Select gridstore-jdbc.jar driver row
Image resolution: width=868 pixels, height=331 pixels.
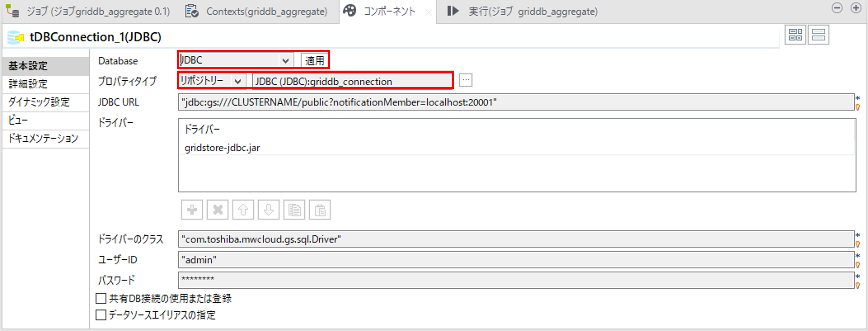coord(222,148)
